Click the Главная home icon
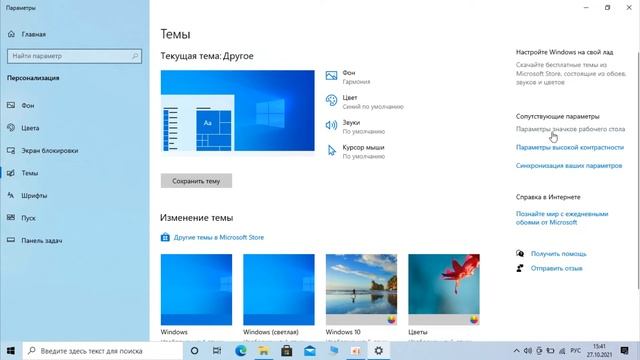The width and height of the screenshot is (640, 360). pyautogui.click(x=11, y=34)
